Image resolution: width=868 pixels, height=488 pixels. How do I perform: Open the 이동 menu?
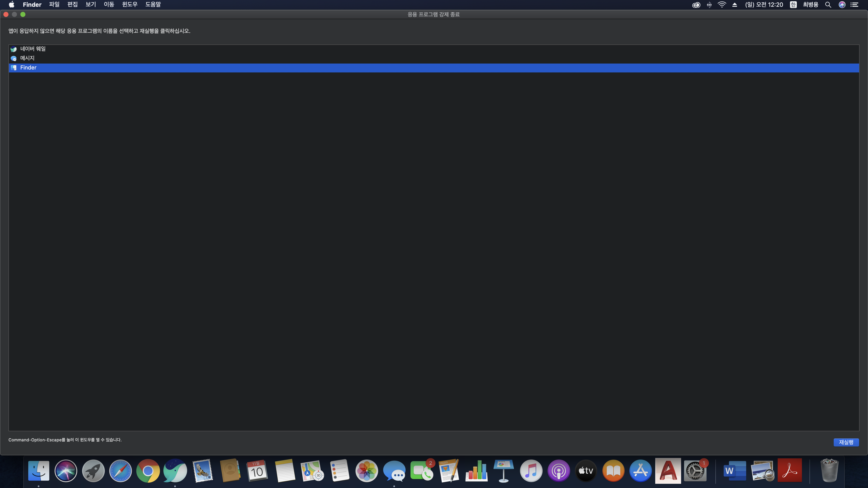point(109,4)
